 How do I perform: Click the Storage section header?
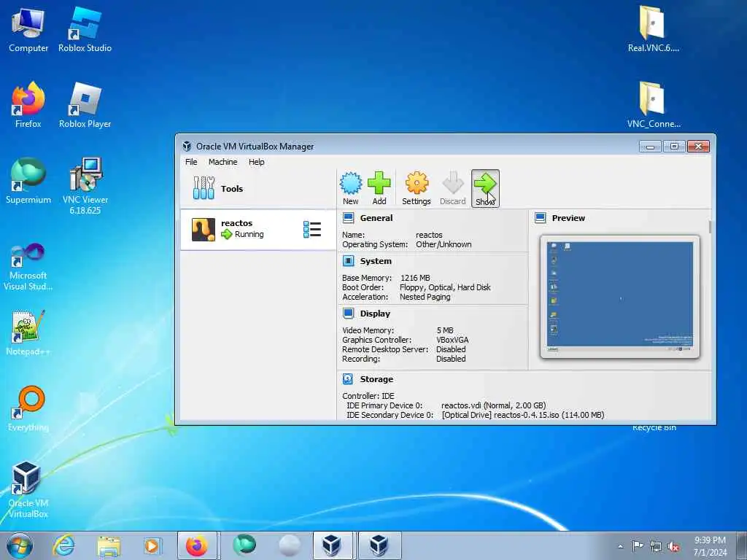pyautogui.click(x=376, y=379)
